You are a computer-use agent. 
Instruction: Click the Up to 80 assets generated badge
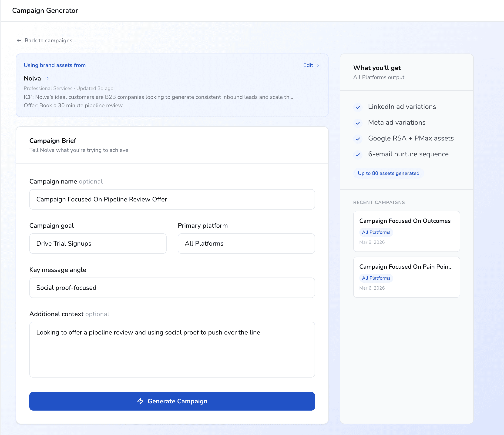[x=388, y=173]
